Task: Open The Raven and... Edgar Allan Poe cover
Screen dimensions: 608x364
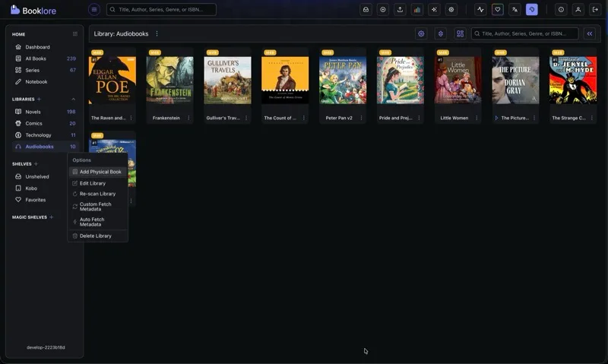Action: [112, 81]
